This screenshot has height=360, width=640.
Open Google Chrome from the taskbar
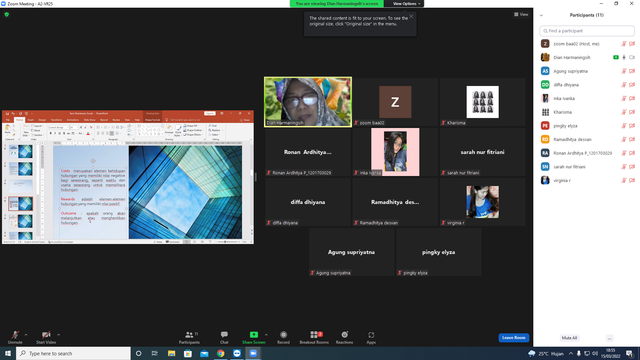coord(220,353)
